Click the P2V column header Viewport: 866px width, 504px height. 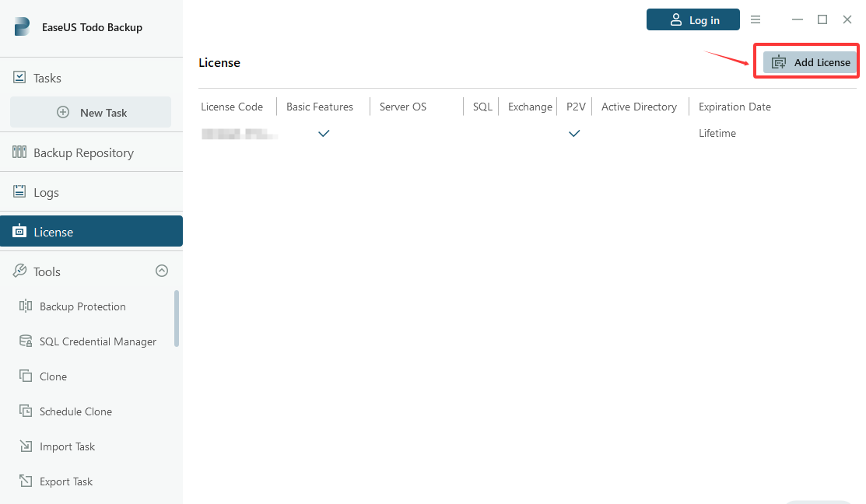pyautogui.click(x=576, y=107)
